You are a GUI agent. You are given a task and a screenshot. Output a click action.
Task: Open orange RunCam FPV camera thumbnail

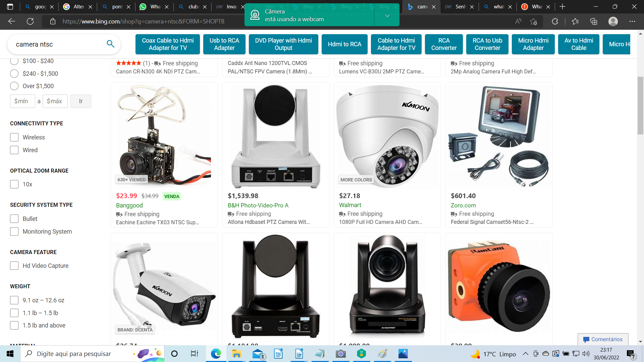click(499, 287)
